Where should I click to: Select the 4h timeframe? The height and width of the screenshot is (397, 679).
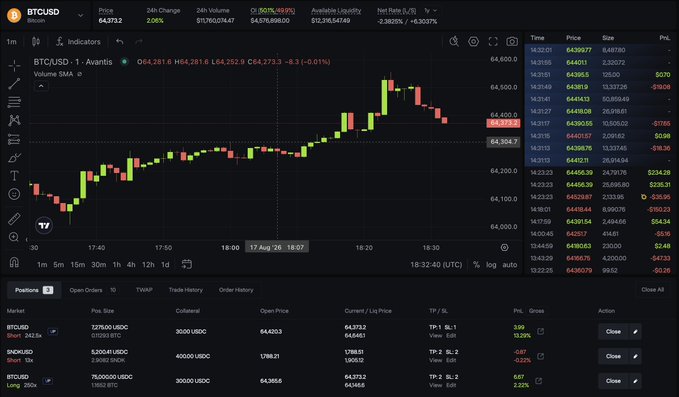click(x=131, y=265)
